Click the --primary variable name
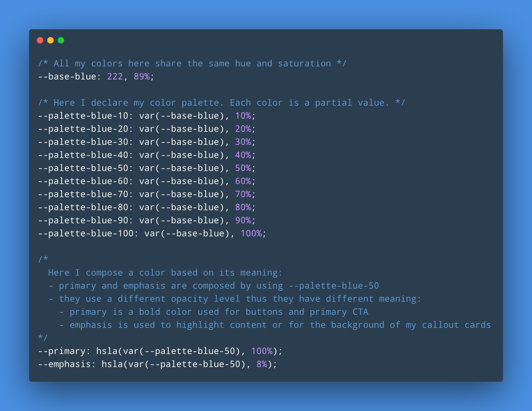Viewport: 532px width, 411px height. [x=62, y=351]
